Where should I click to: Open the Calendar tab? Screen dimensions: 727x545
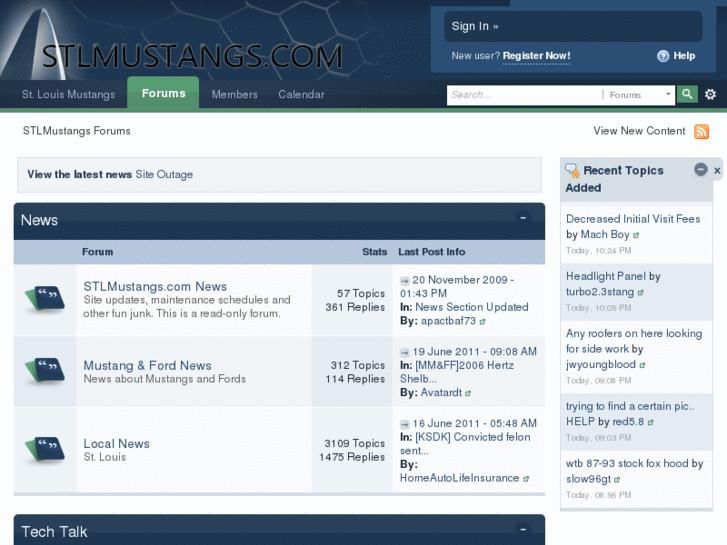coord(301,95)
